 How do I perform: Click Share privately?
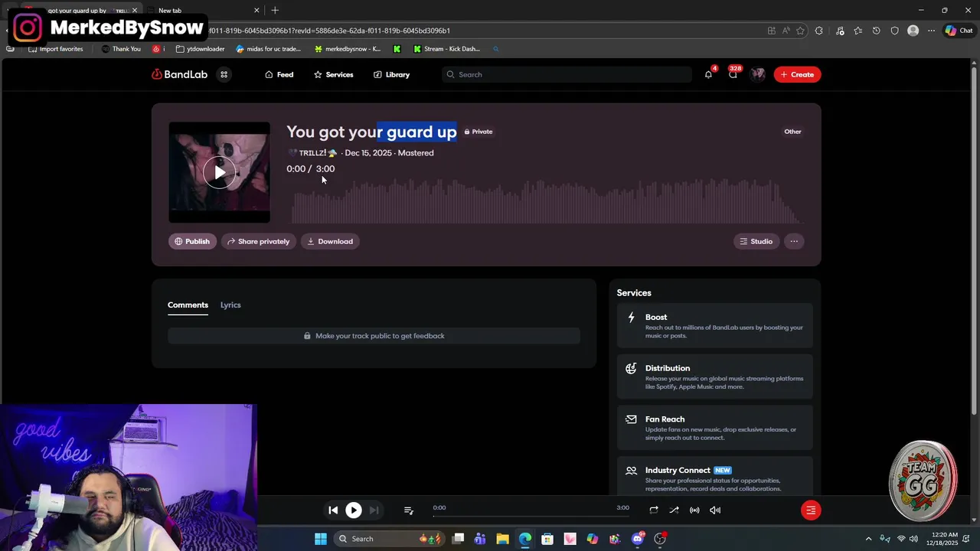pos(258,241)
